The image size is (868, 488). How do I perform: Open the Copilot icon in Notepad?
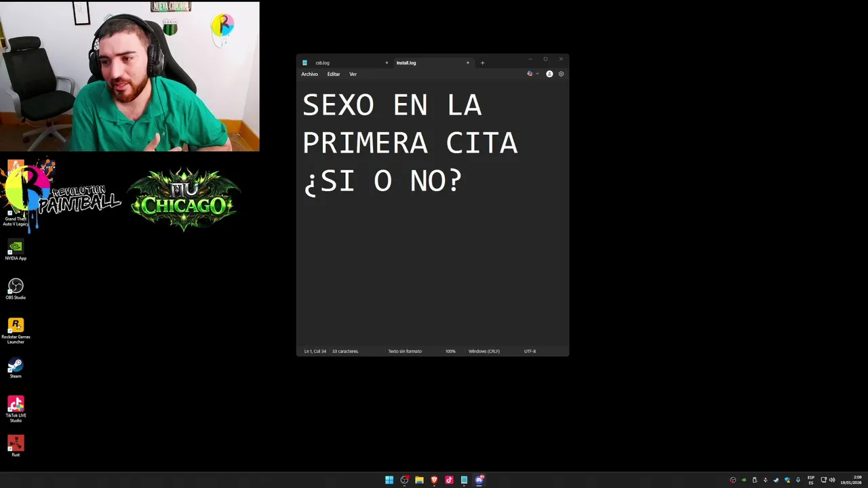(x=530, y=74)
